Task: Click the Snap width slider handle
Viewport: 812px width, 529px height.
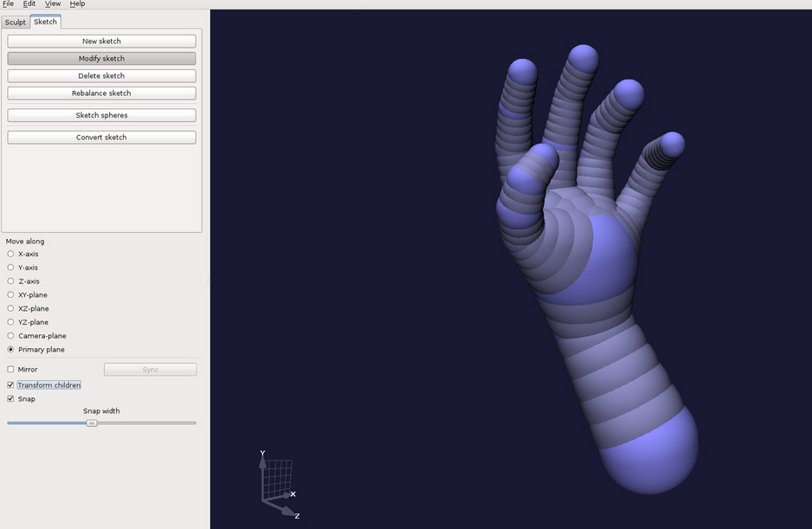Action: click(92, 423)
